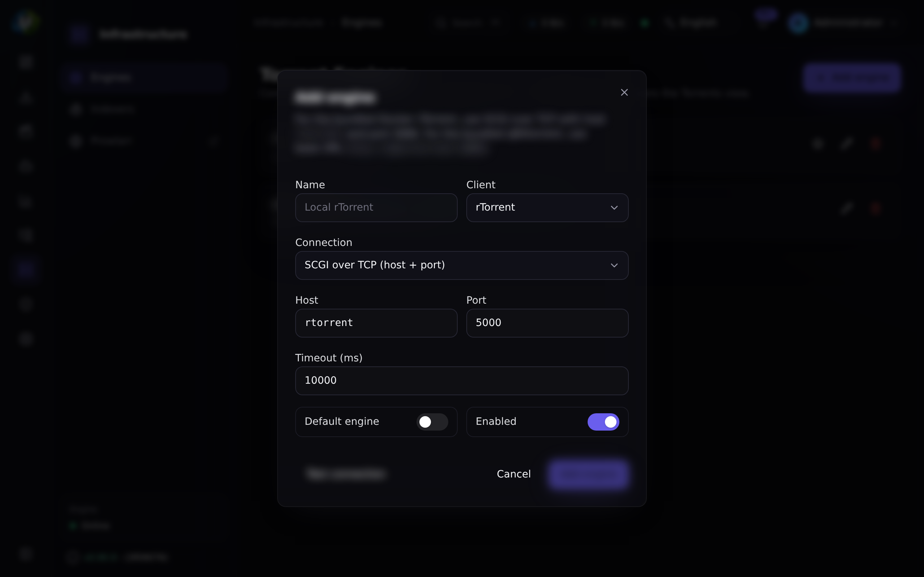Turn on the Default engine switch
924x577 pixels.
432,422
